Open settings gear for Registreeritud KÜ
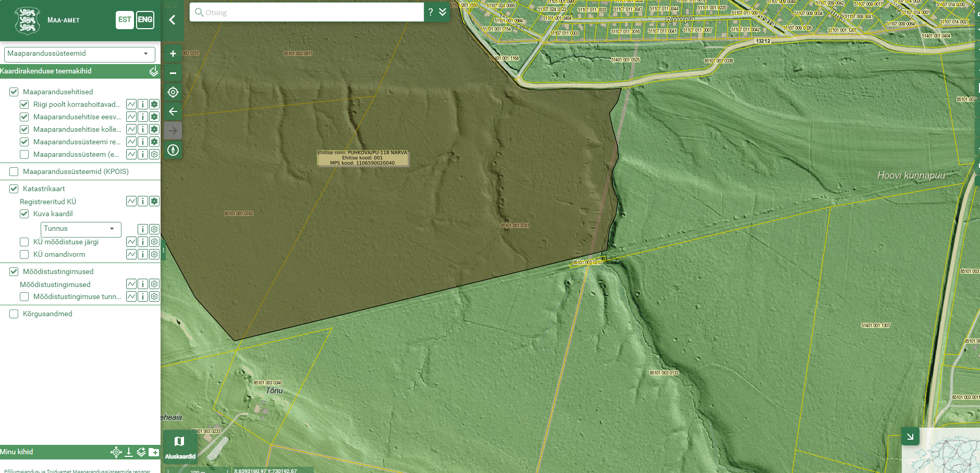 click(x=154, y=201)
